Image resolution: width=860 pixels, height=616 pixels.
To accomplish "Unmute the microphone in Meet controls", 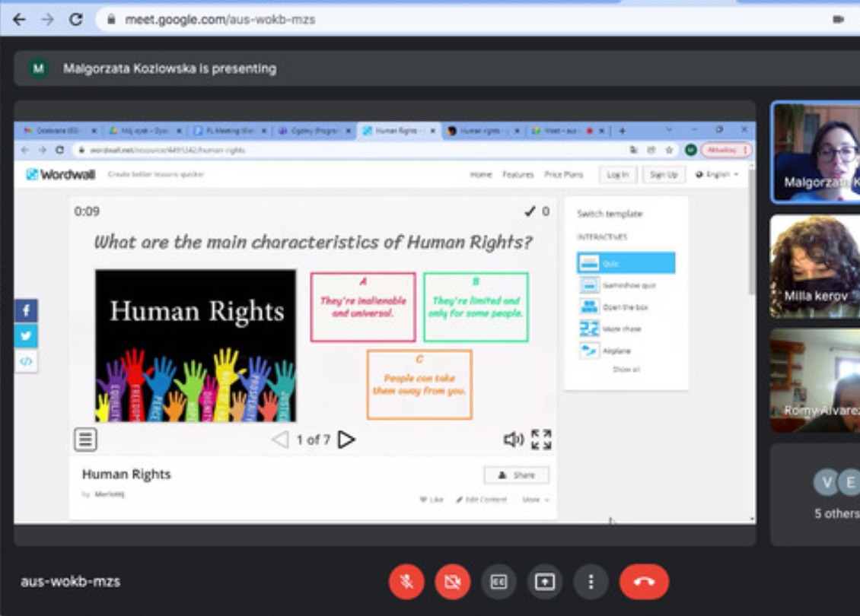I will coord(407,582).
